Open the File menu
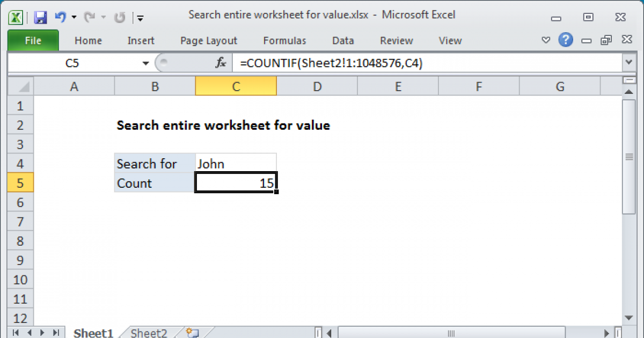 coord(33,40)
